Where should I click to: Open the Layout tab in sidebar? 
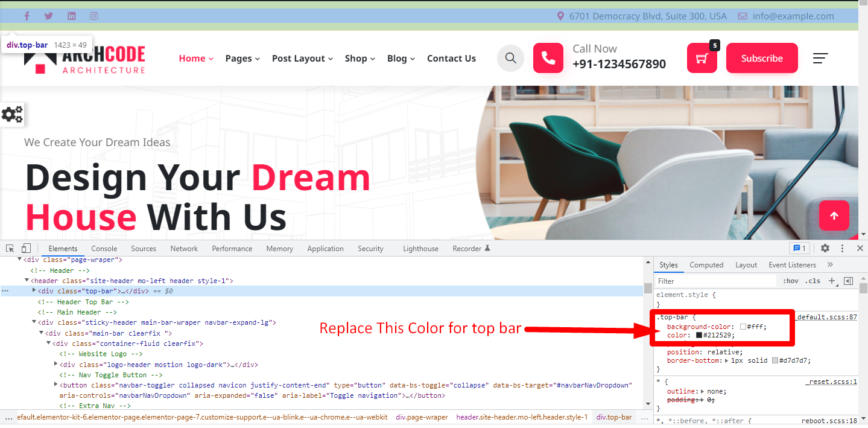click(746, 265)
